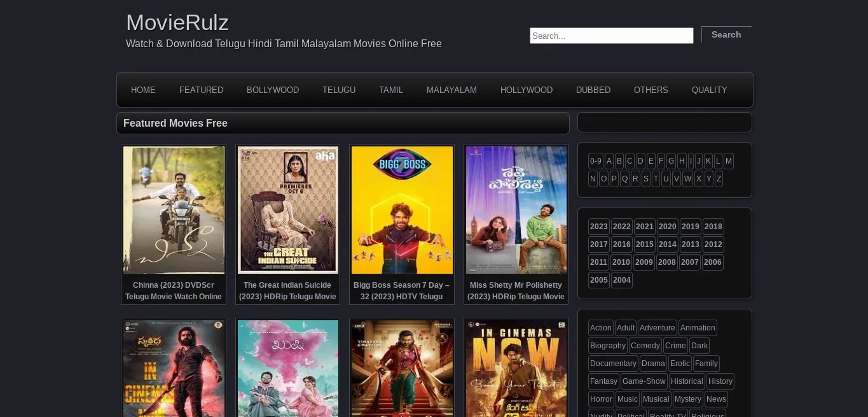
Task: Choose the Comedy genre filter
Action: [645, 345]
